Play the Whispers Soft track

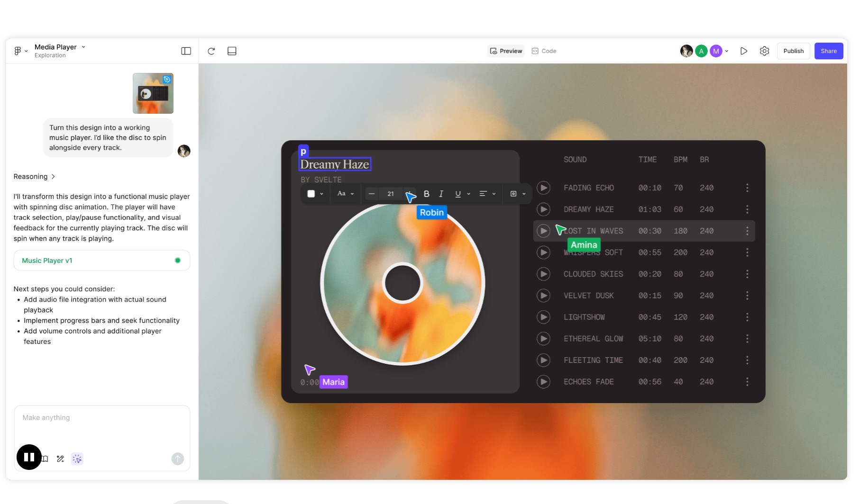click(x=543, y=252)
